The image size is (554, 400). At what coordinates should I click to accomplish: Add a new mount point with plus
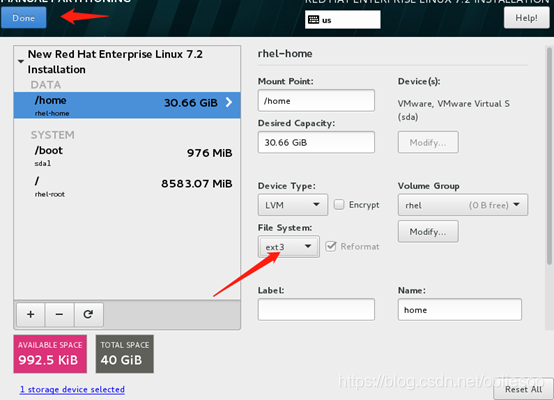[31, 314]
